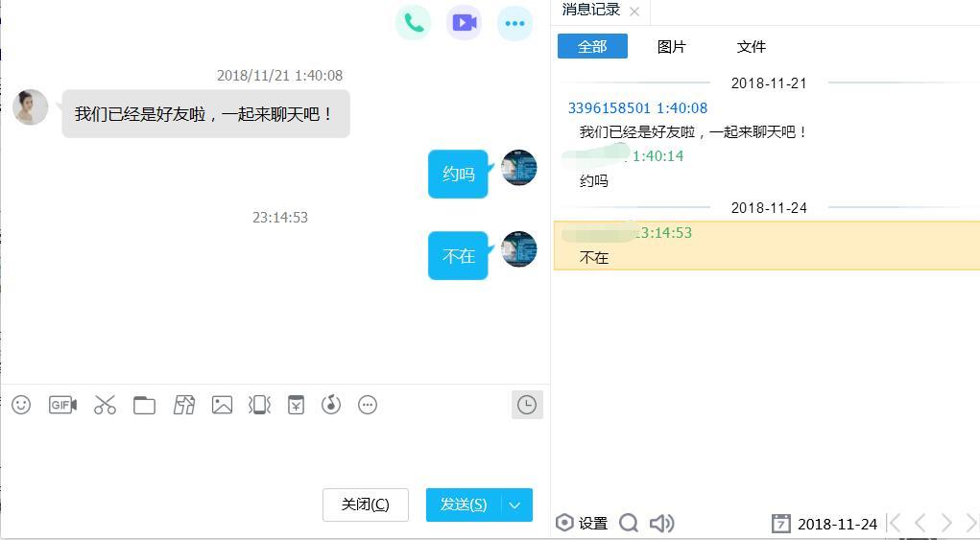Insert a picture using the image icon
This screenshot has width=980, height=540.
coord(222,405)
